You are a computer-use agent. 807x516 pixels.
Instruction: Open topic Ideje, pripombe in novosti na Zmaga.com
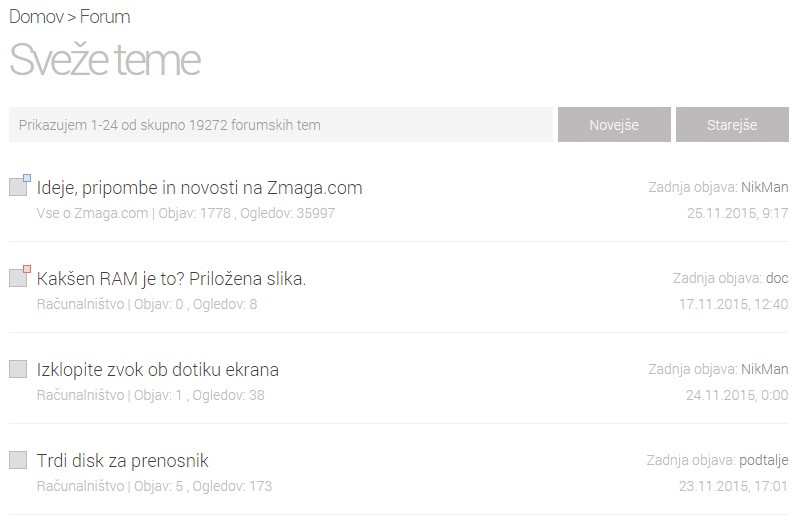(x=199, y=188)
